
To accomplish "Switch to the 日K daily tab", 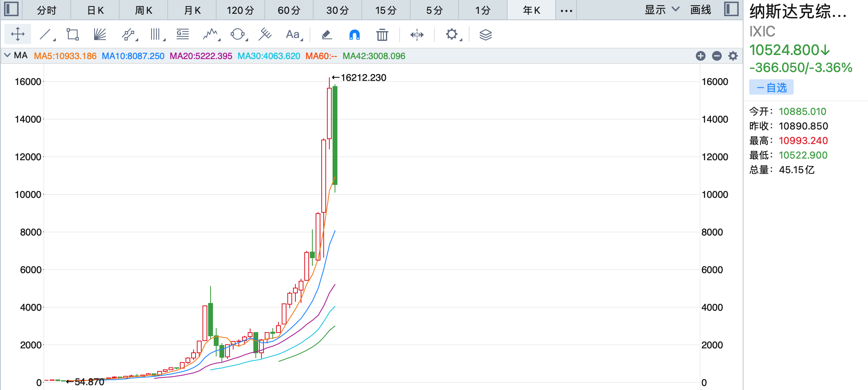I will click(95, 10).
